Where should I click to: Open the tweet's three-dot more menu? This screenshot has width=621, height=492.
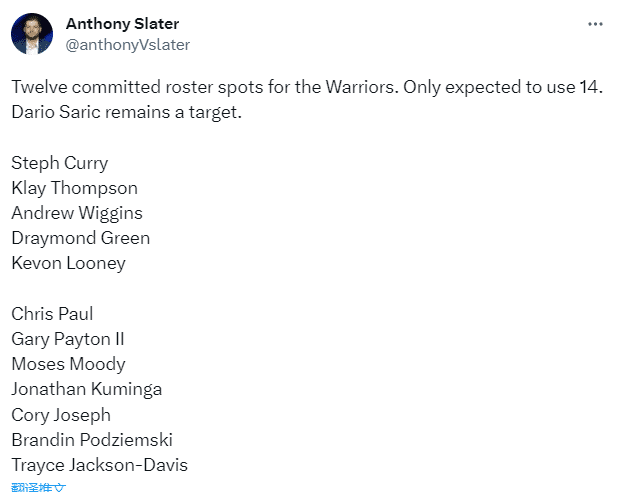(594, 23)
